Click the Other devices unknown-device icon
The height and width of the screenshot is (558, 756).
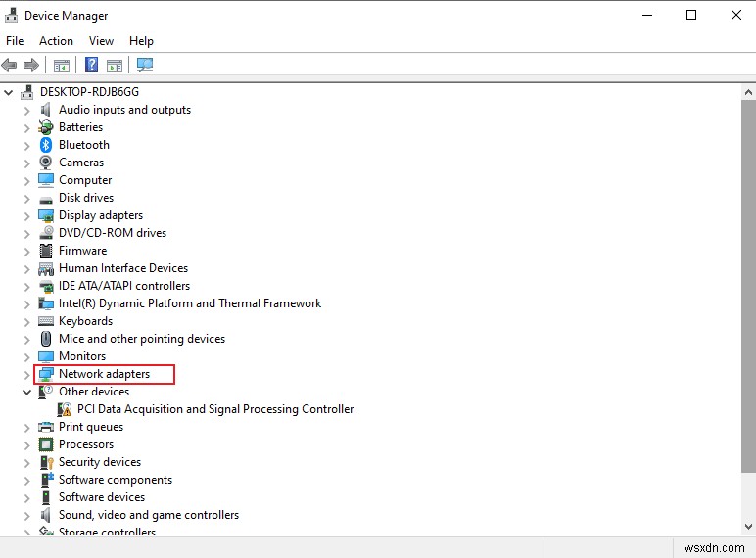(45, 392)
